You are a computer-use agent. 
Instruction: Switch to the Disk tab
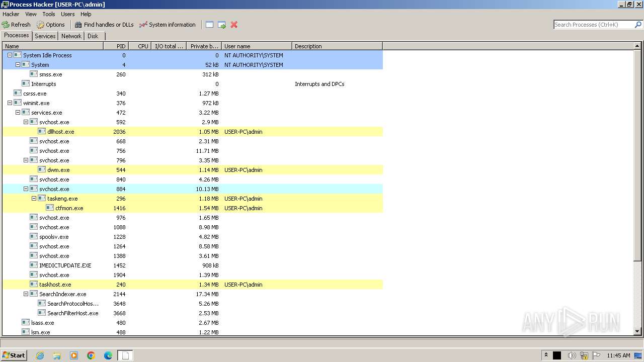[93, 36]
